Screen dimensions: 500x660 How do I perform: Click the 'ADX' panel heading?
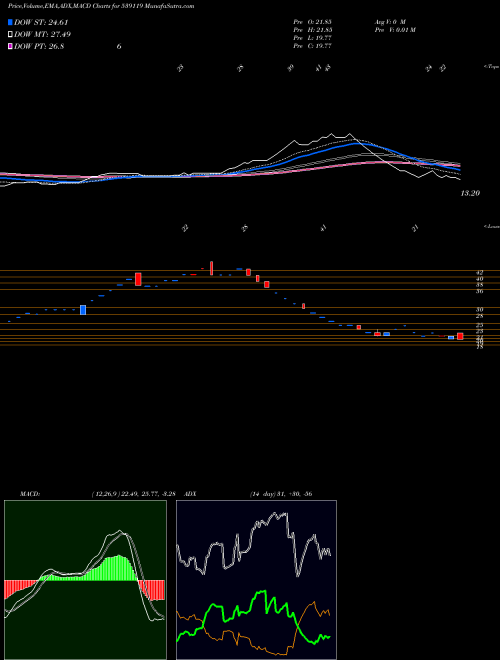(191, 493)
